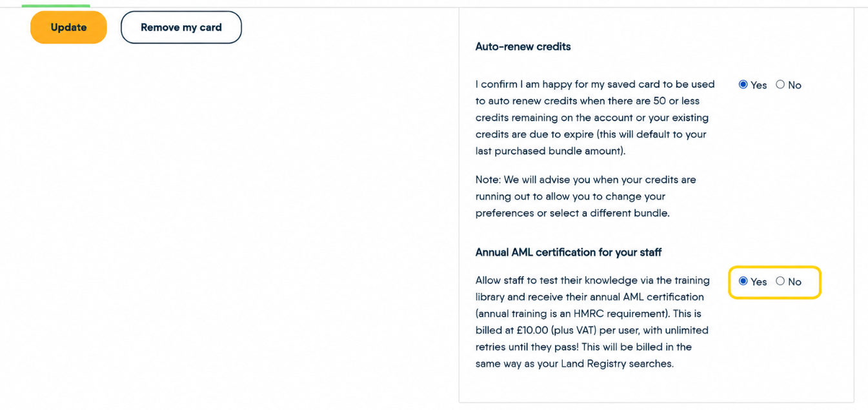Click the orange Update button

click(68, 27)
